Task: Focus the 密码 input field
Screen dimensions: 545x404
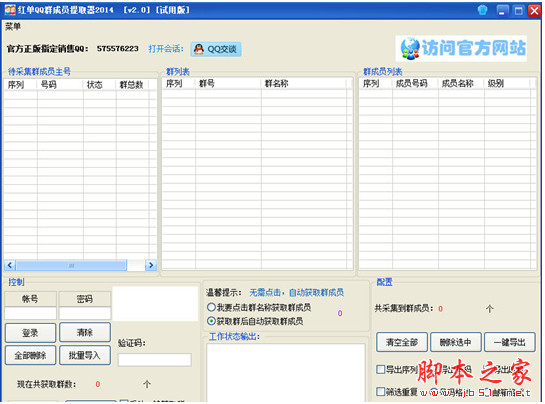Action: tap(85, 313)
